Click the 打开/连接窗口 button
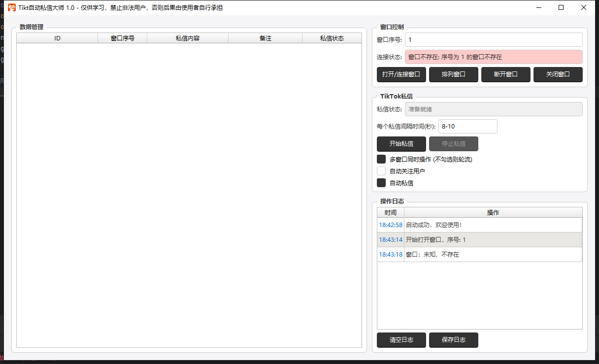 pyautogui.click(x=401, y=74)
